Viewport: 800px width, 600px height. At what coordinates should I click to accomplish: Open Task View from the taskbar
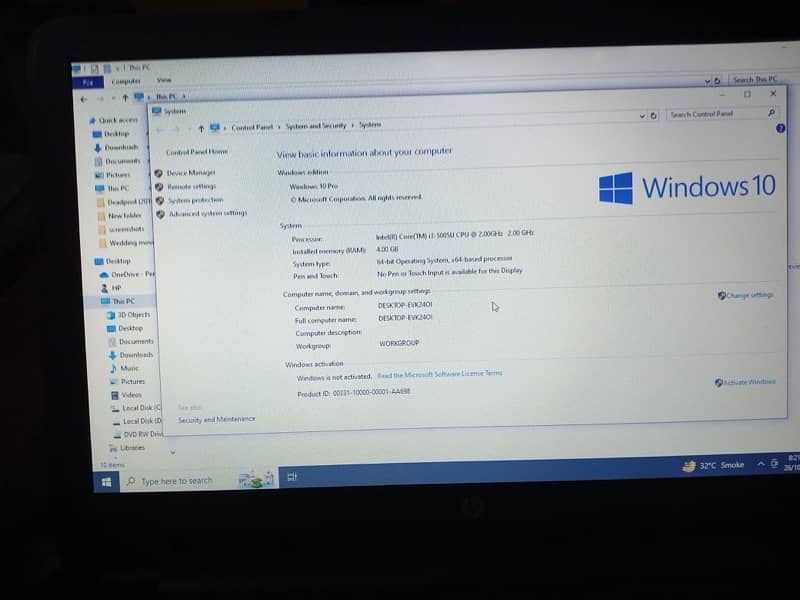pos(292,477)
